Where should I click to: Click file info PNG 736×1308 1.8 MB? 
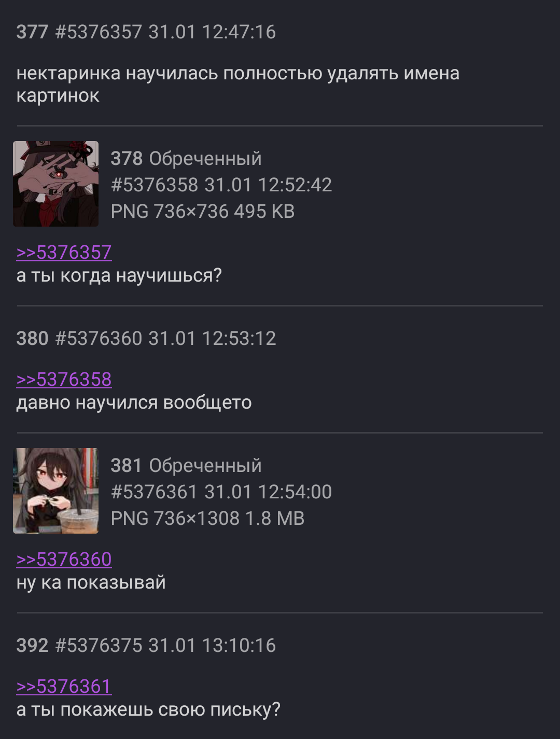click(207, 519)
